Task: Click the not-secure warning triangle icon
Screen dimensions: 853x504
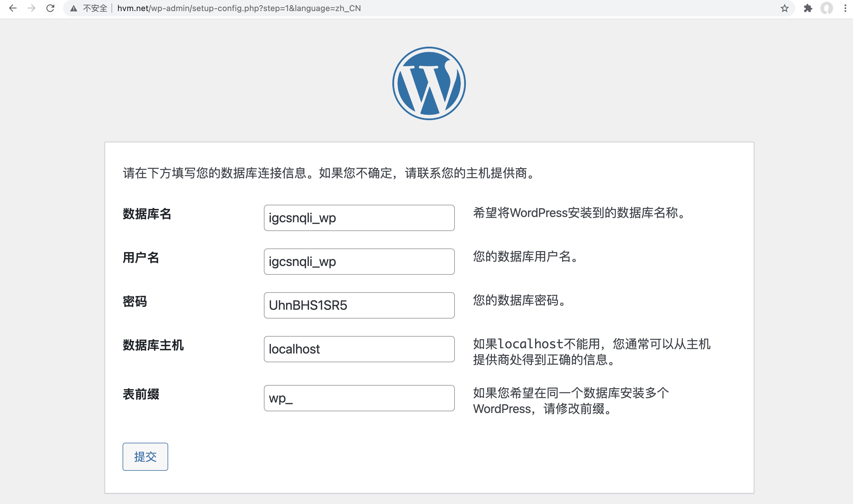Action: pos(74,8)
